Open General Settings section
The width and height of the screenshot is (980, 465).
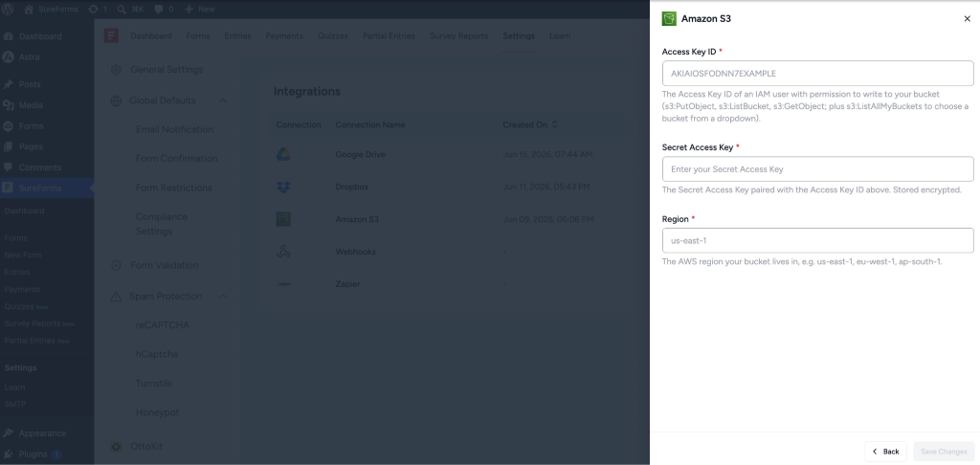[x=168, y=70]
